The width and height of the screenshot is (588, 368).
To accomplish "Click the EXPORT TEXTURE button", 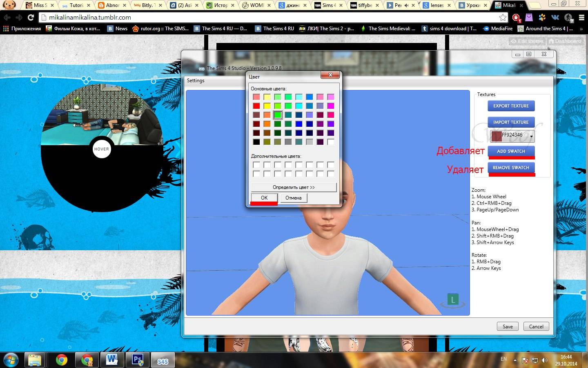I will pos(511,106).
